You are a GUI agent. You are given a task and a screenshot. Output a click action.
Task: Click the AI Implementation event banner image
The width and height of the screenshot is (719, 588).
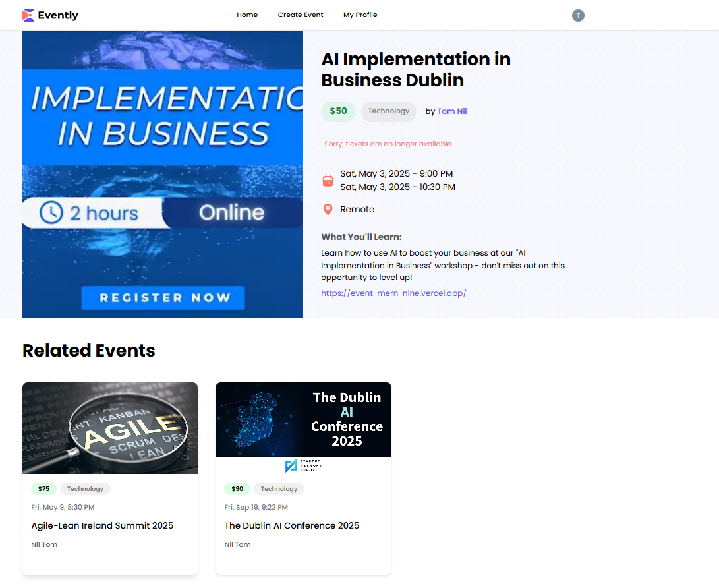pyautogui.click(x=163, y=175)
